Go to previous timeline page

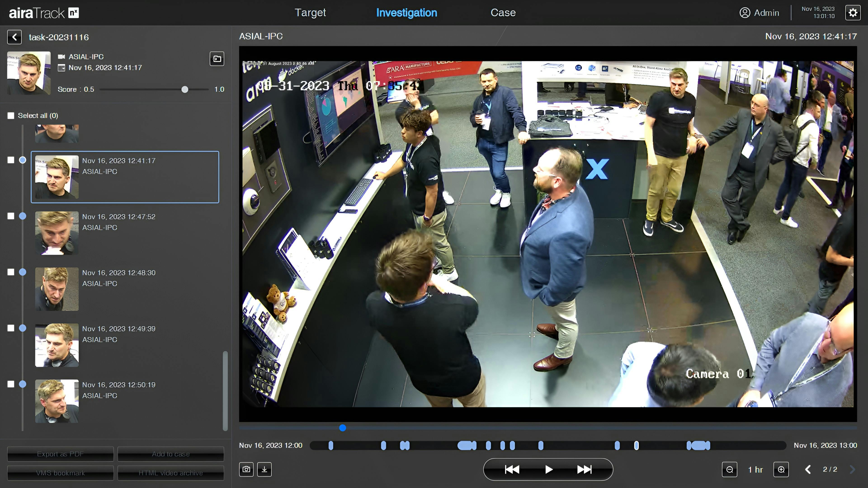tap(808, 469)
